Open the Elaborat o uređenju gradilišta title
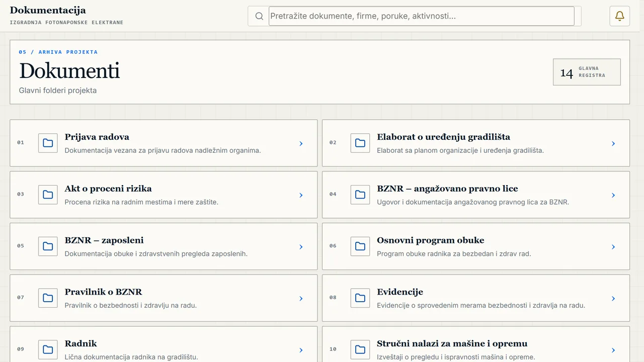644x362 pixels. click(443, 137)
